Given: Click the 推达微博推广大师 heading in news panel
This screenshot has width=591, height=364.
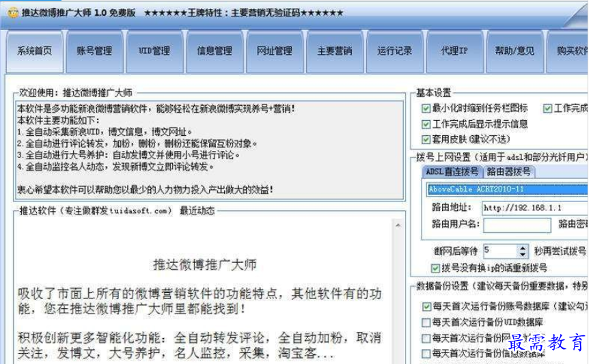Looking at the screenshot, I should point(205,264).
